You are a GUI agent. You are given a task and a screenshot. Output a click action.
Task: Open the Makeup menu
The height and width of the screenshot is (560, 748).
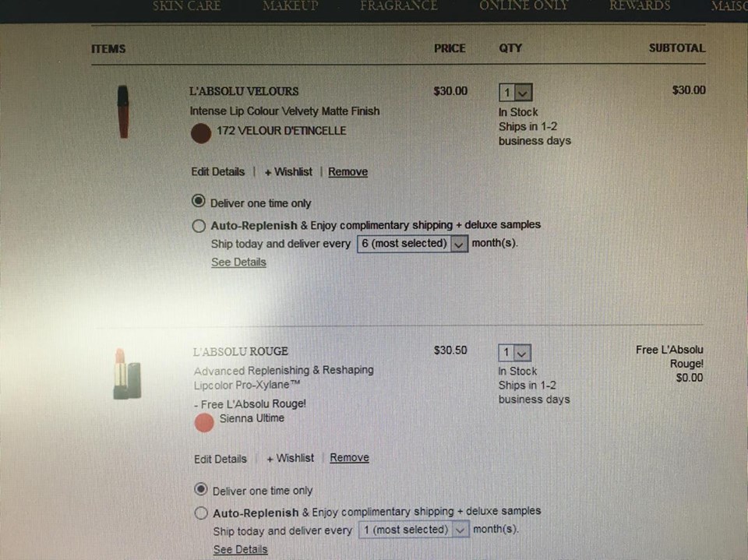(291, 5)
